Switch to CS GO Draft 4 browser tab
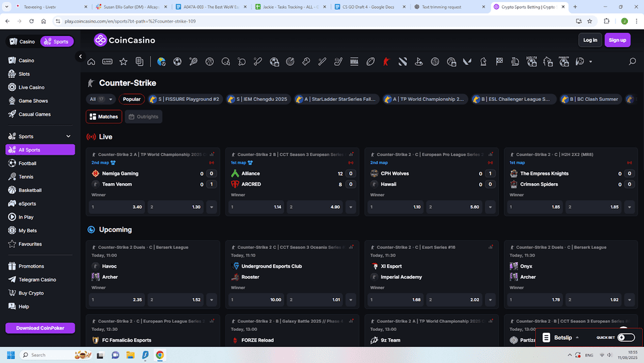644x363 pixels. (x=369, y=7)
